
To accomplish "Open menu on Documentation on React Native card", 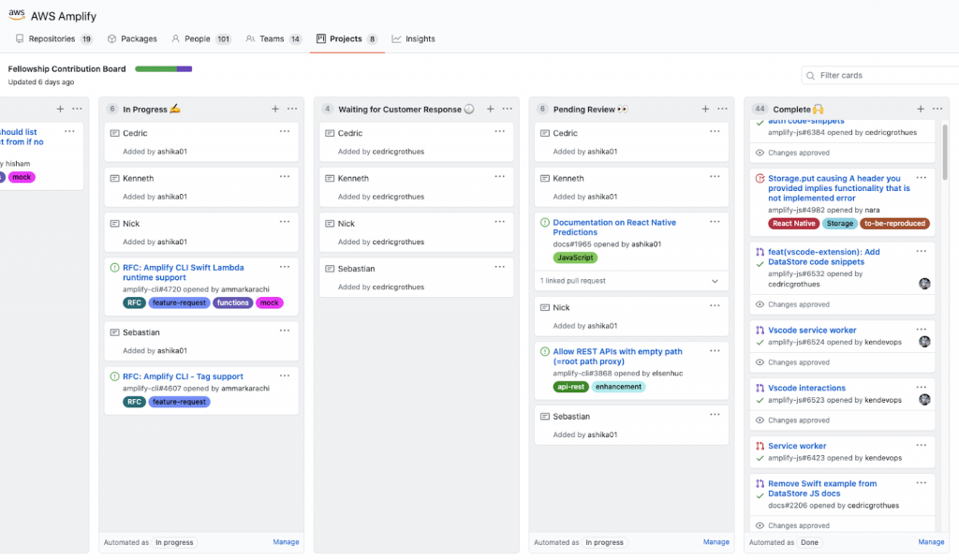I will pyautogui.click(x=715, y=222).
